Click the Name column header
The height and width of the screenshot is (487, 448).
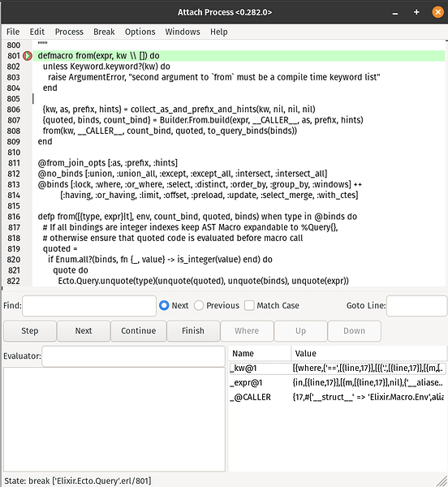tap(260, 353)
